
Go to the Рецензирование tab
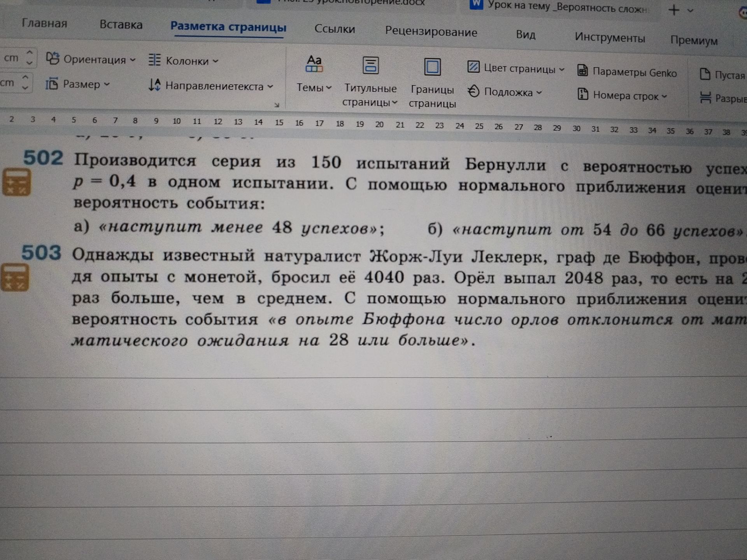[x=431, y=31]
